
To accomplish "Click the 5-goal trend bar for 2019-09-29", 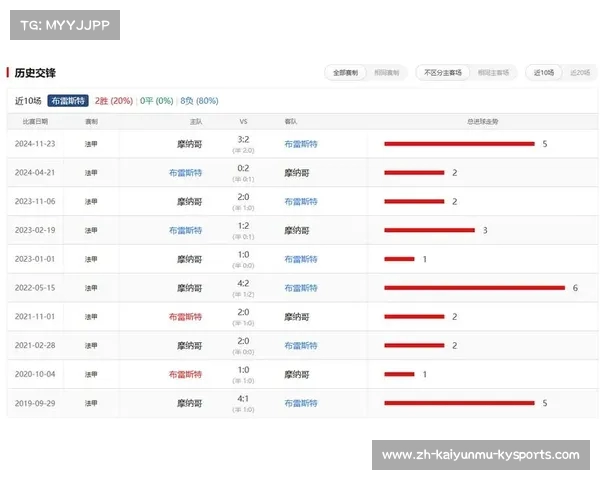I will coord(459,403).
